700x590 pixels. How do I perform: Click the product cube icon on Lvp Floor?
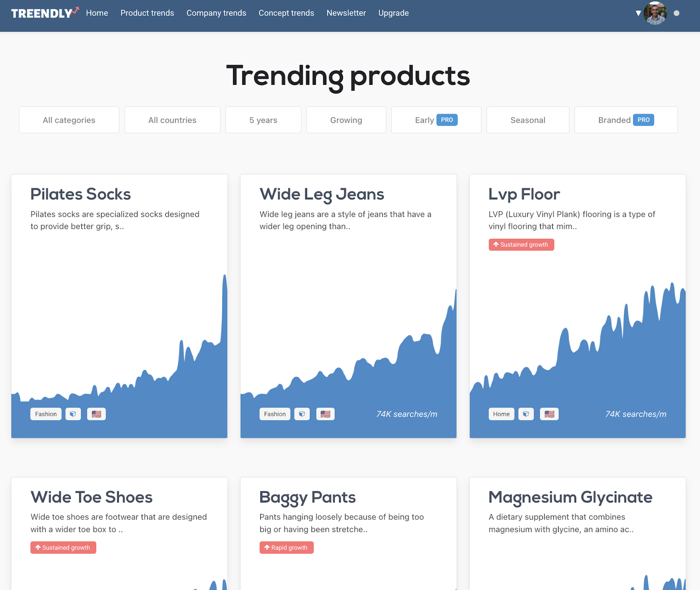[526, 414]
